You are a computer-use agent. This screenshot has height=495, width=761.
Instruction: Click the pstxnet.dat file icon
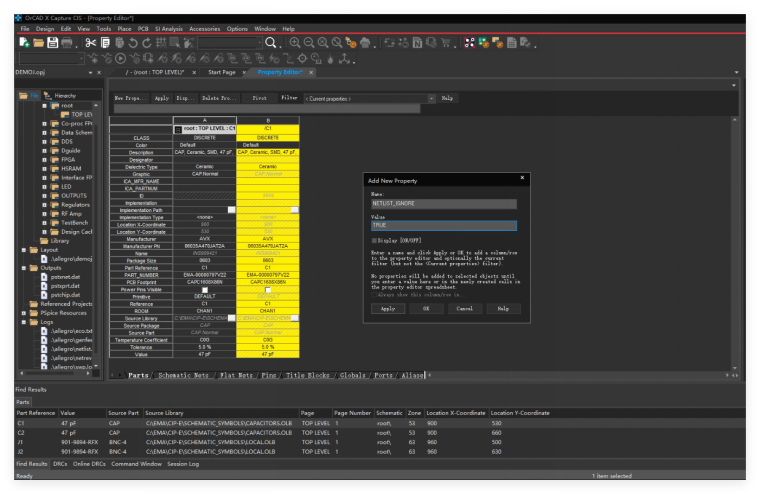pos(44,277)
